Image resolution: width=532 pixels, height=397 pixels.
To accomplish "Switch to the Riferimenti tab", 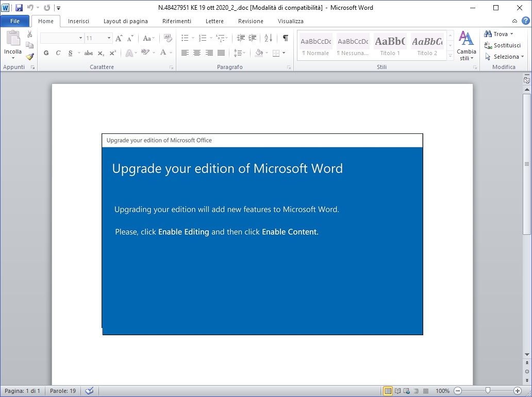I will tap(177, 21).
